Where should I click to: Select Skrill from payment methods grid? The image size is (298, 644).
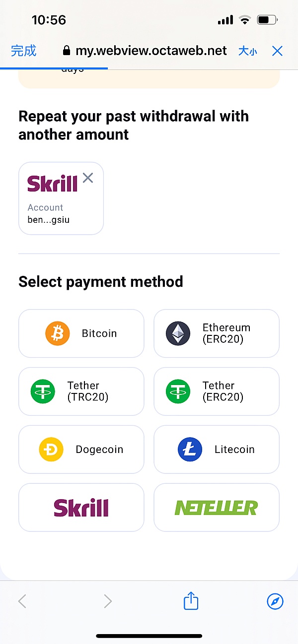tap(81, 508)
